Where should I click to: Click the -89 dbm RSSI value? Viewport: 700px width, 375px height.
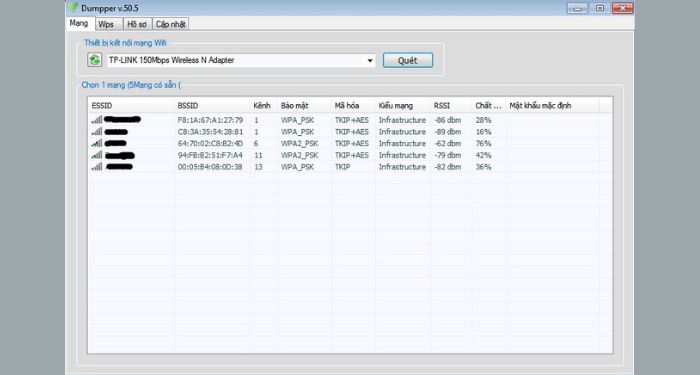tap(447, 132)
